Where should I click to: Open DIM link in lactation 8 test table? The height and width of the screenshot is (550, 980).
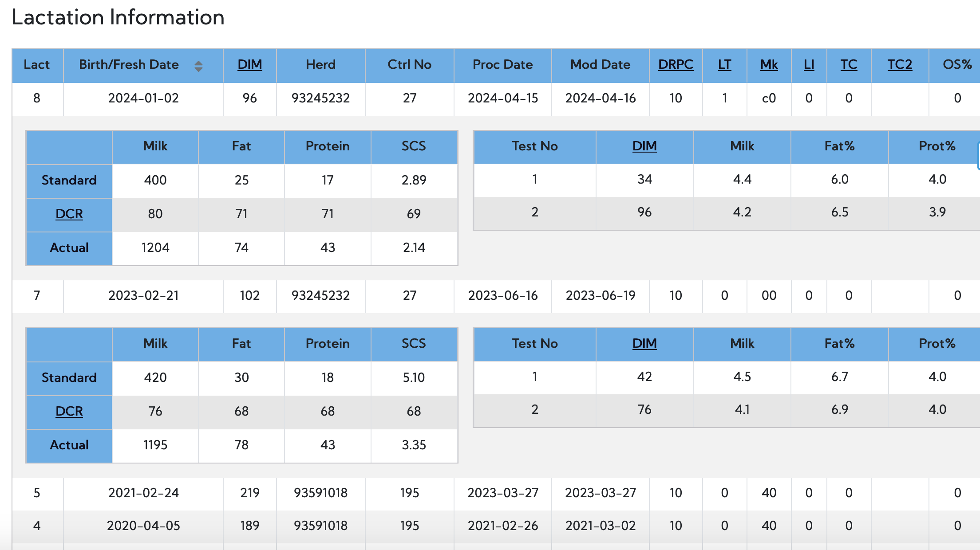coord(644,146)
